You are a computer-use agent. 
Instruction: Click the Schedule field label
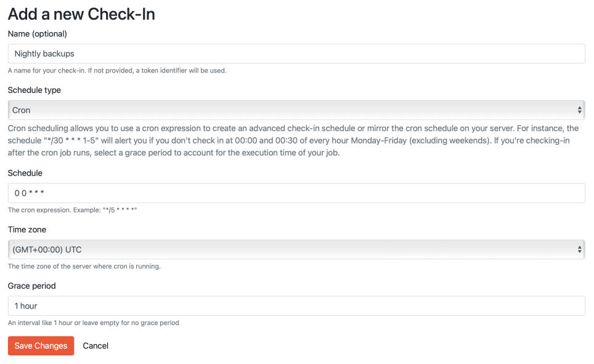click(x=25, y=173)
